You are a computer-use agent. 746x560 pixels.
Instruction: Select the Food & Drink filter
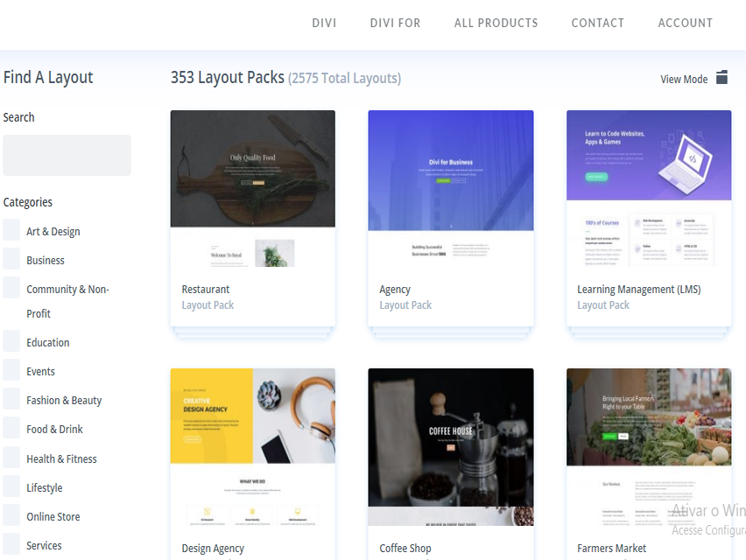[x=11, y=429]
